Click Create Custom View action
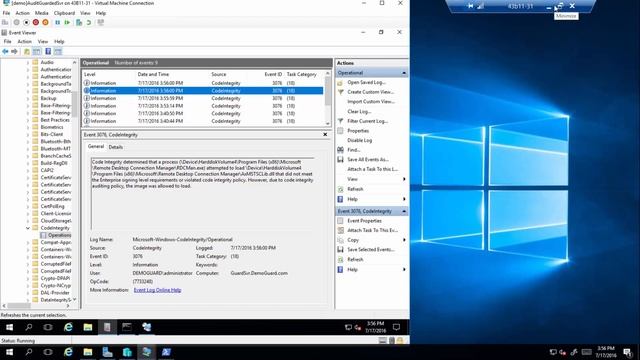Screen dimensions: 640x360 point(370,92)
